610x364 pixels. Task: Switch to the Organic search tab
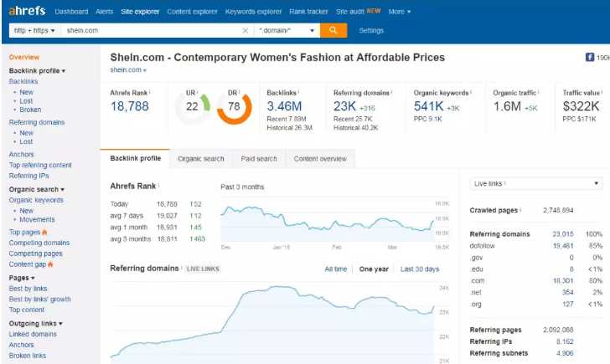pyautogui.click(x=201, y=158)
